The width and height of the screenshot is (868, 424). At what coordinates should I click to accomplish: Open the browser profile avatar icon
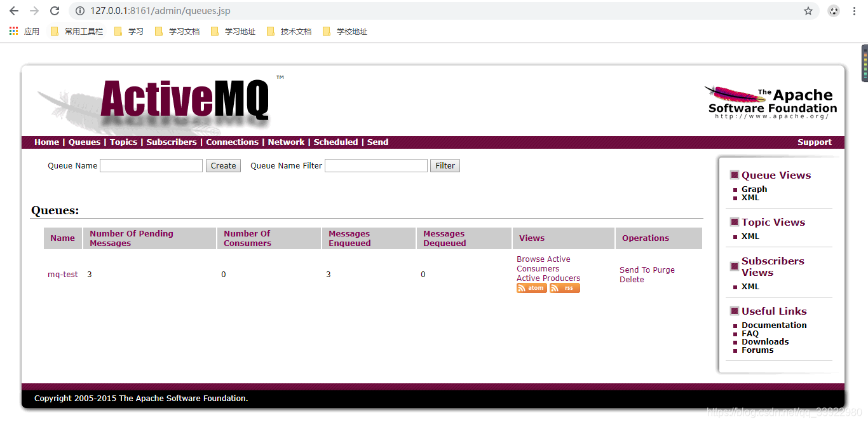click(x=834, y=11)
